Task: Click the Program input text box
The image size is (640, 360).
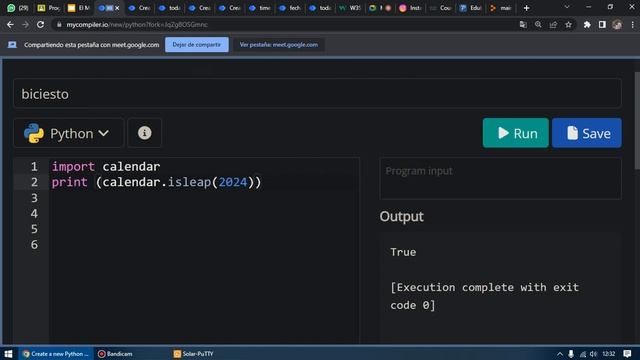Action: pos(500,179)
